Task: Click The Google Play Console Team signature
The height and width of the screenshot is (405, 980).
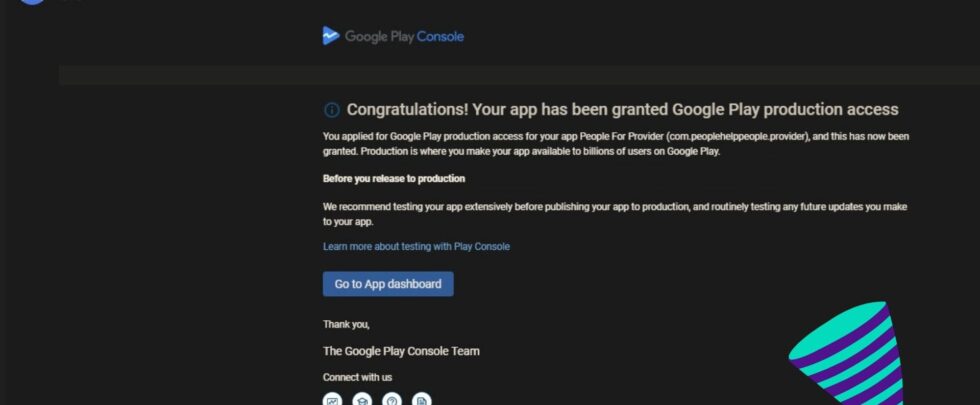Action: pyautogui.click(x=401, y=351)
